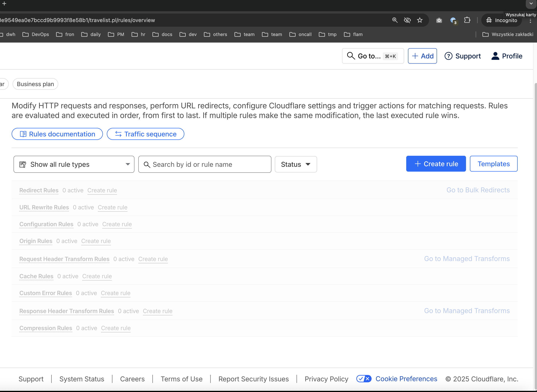
Task: Open the Show all rule types dropdown
Action: coord(74,164)
